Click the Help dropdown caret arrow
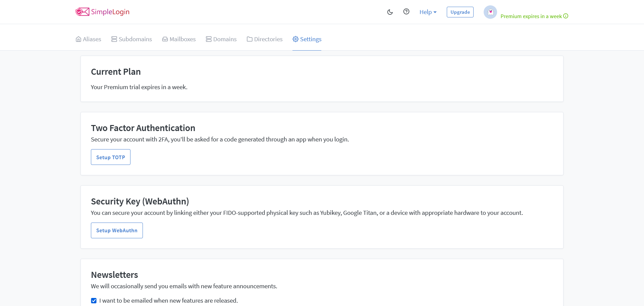 [x=435, y=12]
